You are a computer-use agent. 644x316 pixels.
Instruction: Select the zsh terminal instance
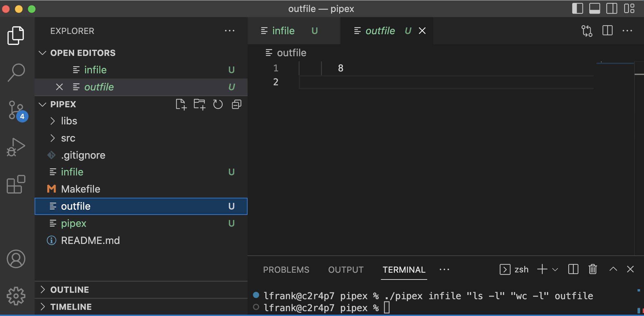click(514, 269)
